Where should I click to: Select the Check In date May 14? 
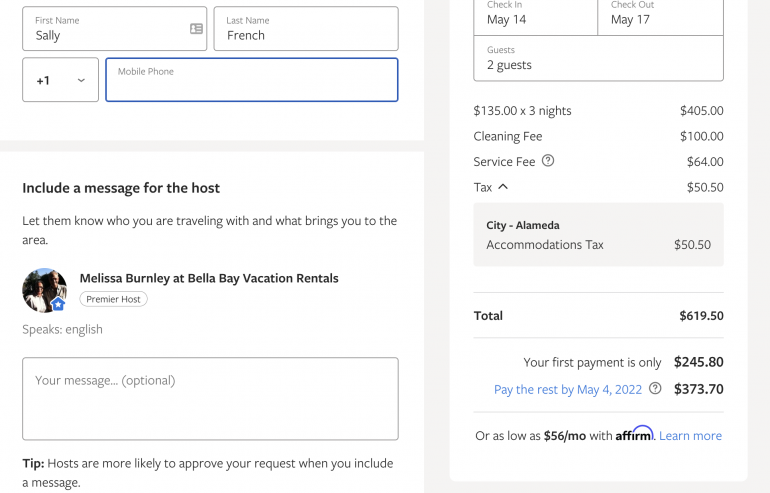[x=535, y=17]
